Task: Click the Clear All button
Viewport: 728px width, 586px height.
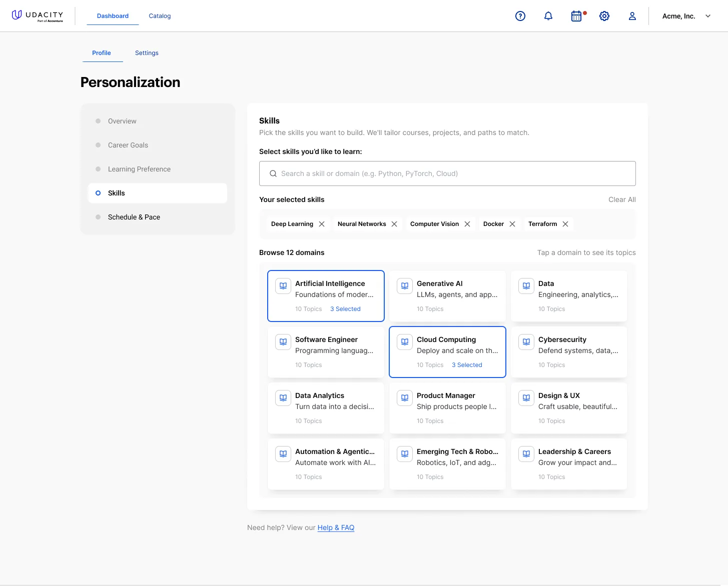Action: click(622, 199)
